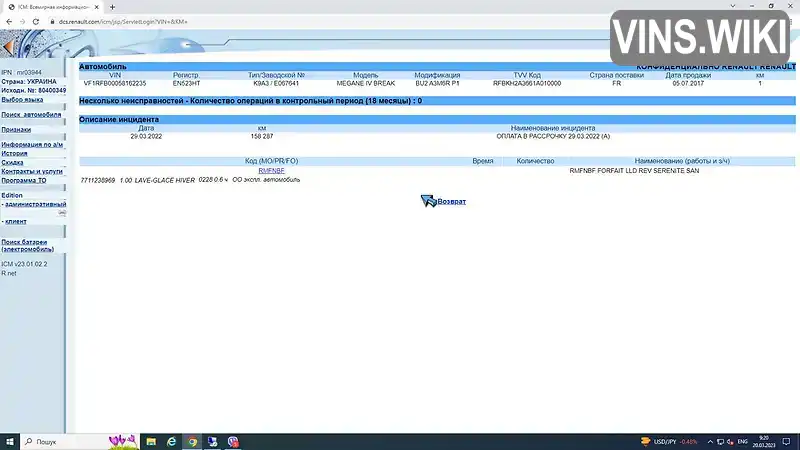Click the small printer icon in sidebar
This screenshot has width=800, height=450.
(x=62, y=212)
